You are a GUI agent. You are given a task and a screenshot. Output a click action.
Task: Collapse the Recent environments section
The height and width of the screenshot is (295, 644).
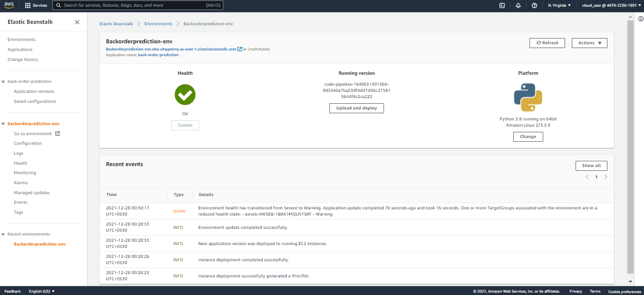click(x=3, y=234)
